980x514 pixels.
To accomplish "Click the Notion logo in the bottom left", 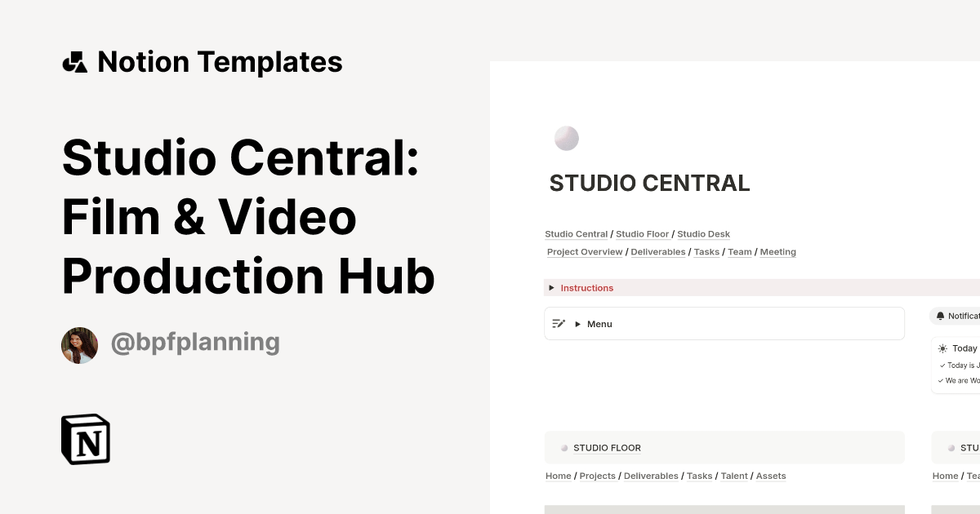I will tap(84, 439).
